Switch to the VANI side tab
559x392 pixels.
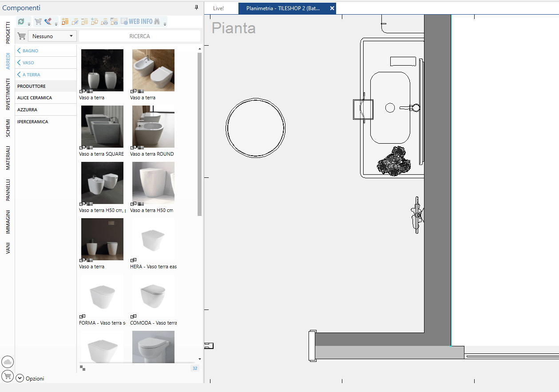click(x=8, y=248)
